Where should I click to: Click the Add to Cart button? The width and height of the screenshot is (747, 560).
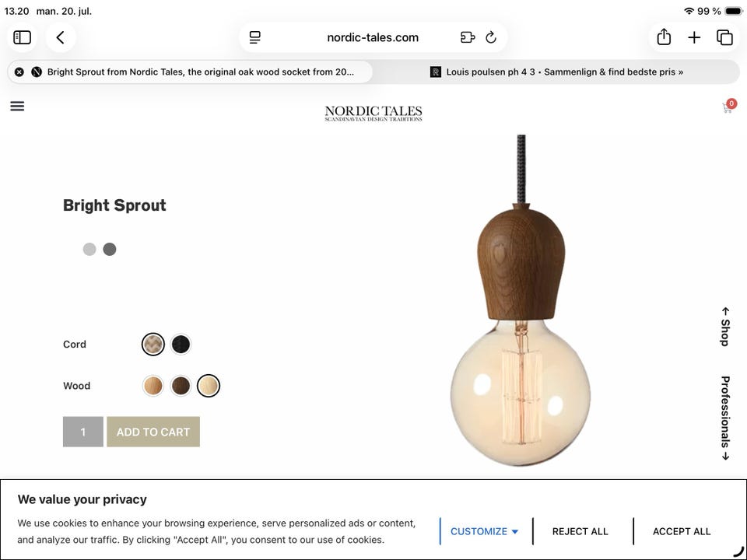(x=153, y=432)
